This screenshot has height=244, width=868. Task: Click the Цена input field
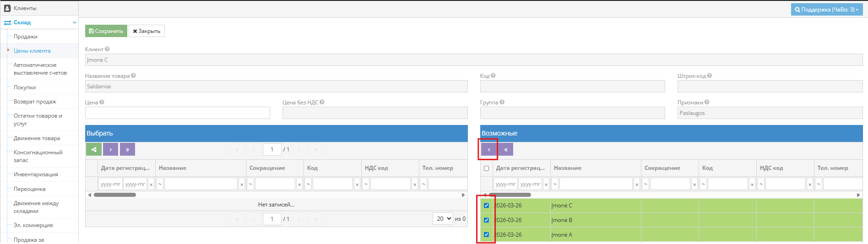[x=178, y=113]
